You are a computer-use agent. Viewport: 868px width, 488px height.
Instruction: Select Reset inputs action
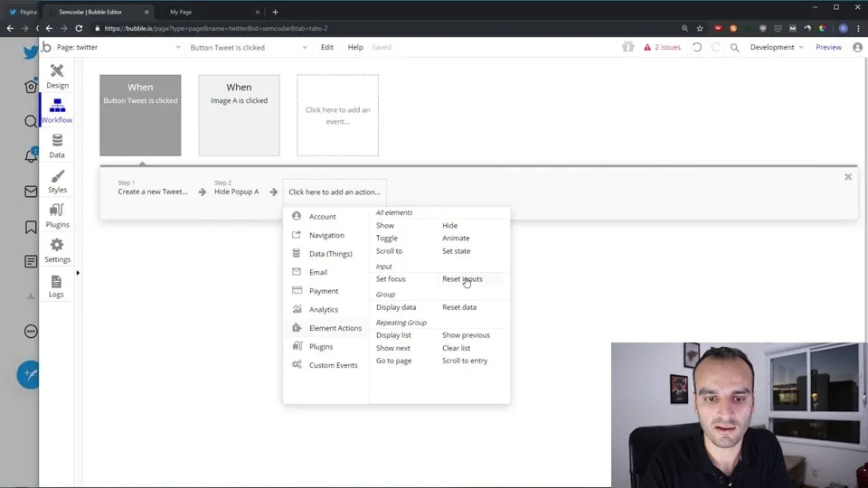(x=462, y=279)
